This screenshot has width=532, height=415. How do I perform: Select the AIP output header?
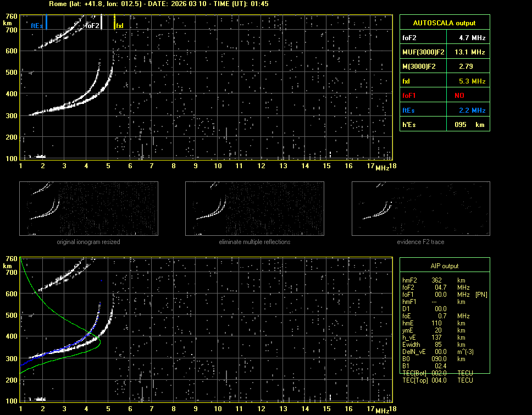(x=444, y=266)
